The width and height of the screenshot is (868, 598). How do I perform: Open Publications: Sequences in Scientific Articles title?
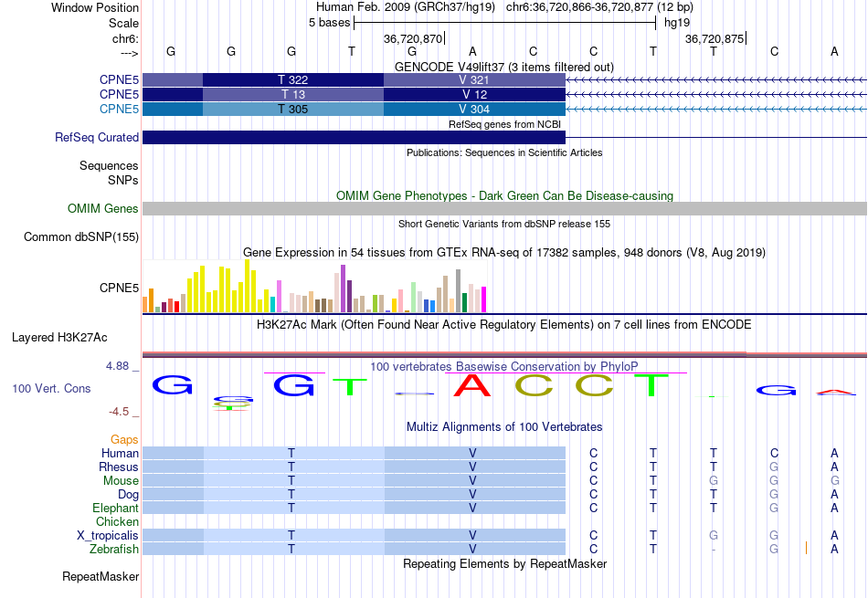[x=504, y=152]
